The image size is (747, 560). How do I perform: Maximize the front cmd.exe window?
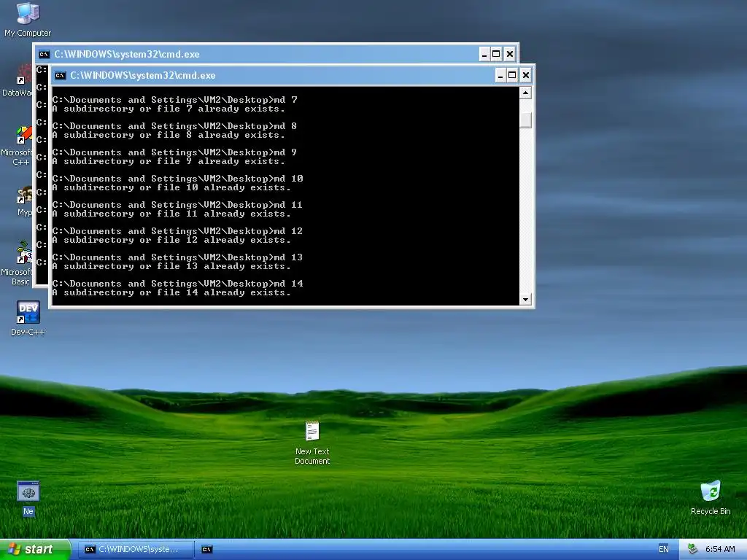point(512,75)
